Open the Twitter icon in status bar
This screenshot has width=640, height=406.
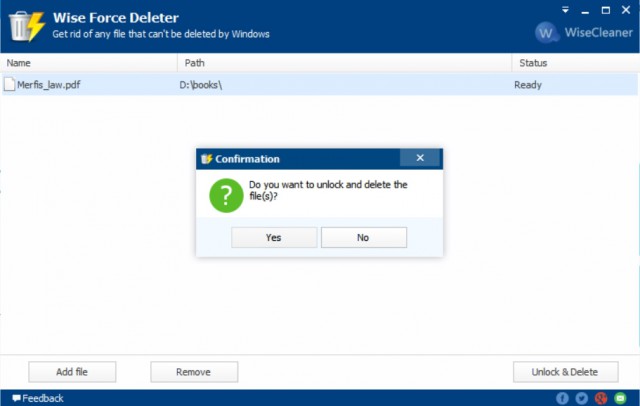tap(582, 398)
